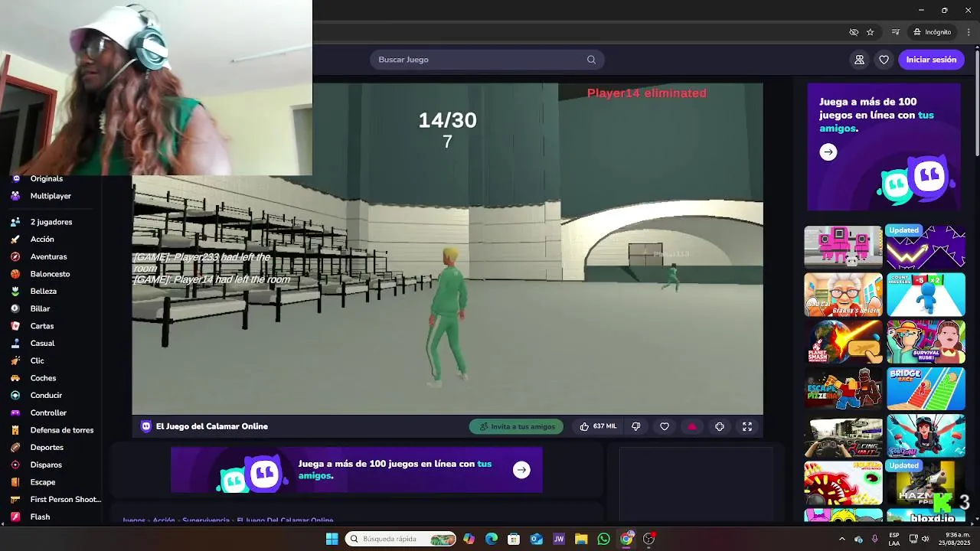Open the Squid Game pink guards thumbnail

(x=843, y=246)
